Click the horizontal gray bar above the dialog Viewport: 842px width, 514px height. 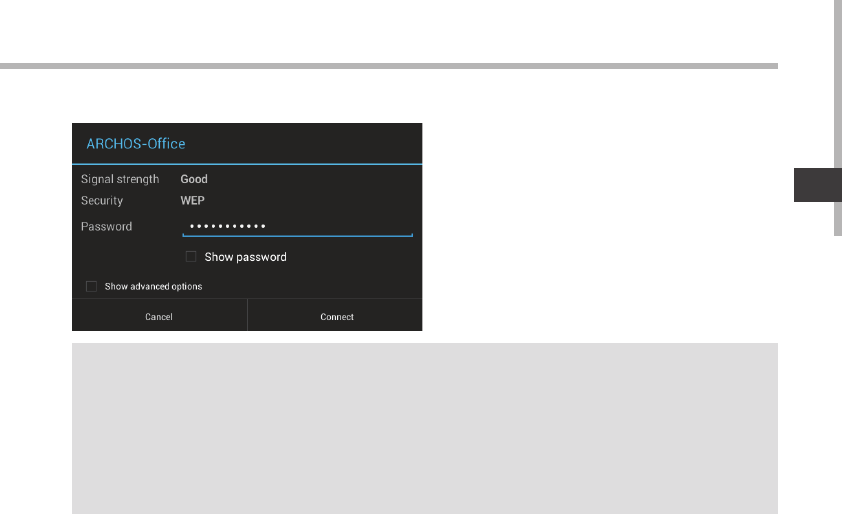coord(389,66)
